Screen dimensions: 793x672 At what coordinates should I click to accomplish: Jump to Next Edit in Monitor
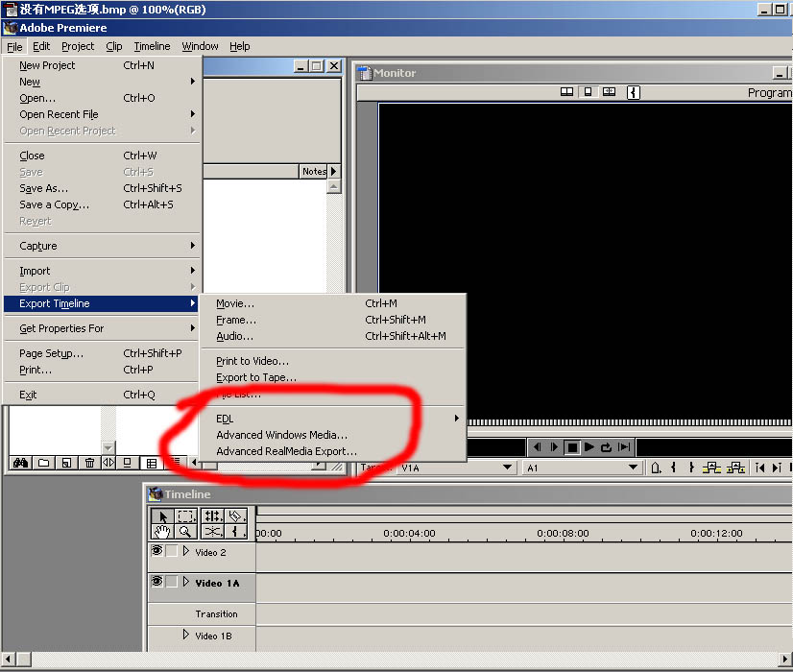pos(777,468)
